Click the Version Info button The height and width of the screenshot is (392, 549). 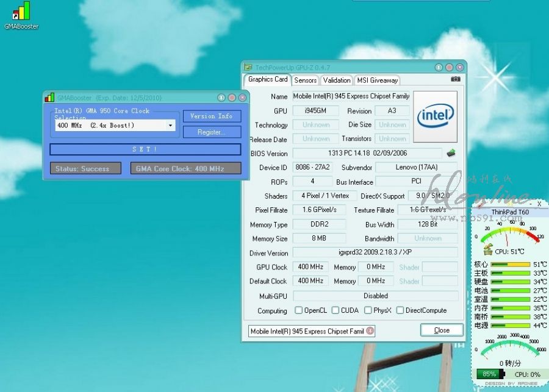[211, 116]
